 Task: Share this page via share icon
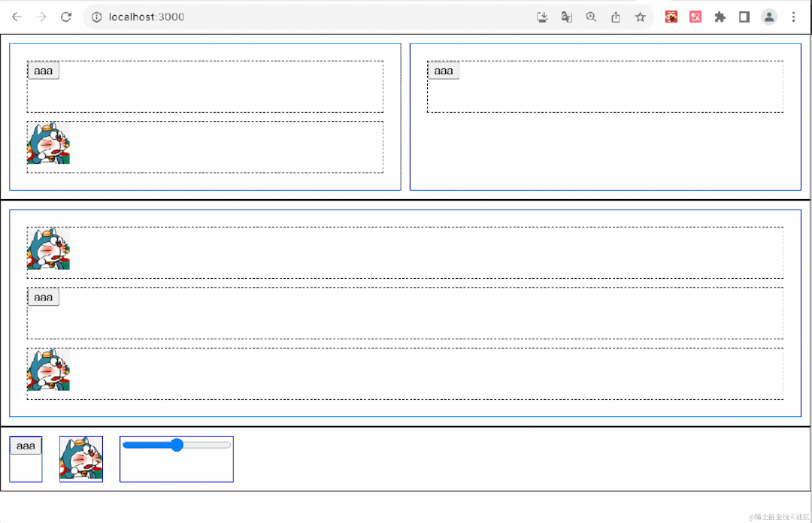click(616, 17)
